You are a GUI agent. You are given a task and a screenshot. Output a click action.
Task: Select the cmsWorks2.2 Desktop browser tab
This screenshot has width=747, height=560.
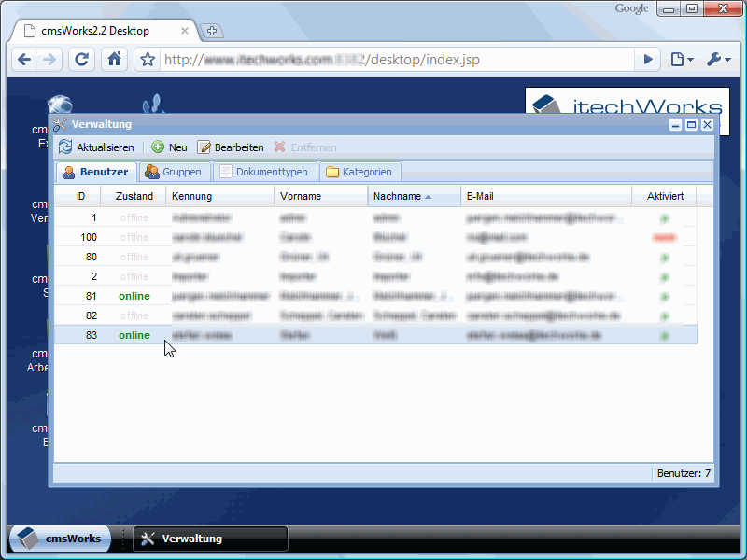pos(104,31)
